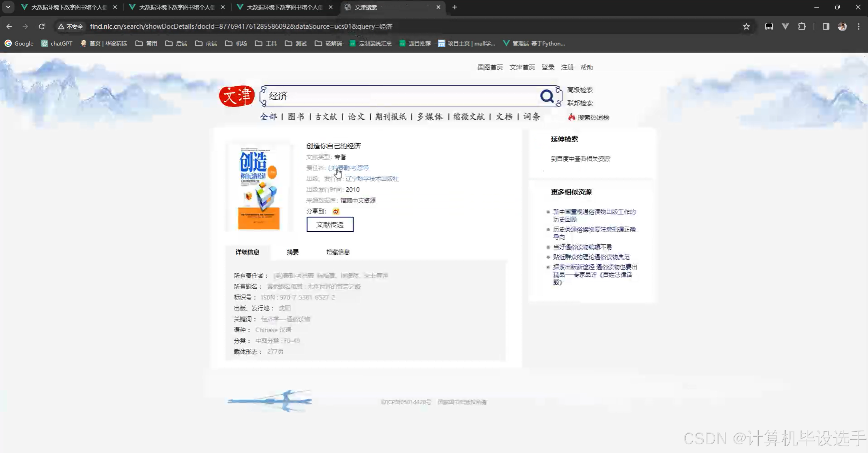Open the browser extensions puzzle icon
868x453 pixels.
[801, 27]
